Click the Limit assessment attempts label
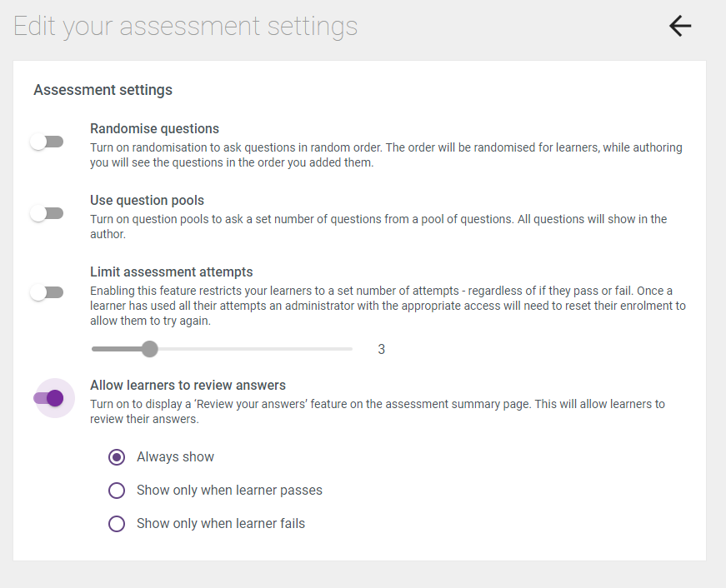The height and width of the screenshot is (588, 726). pyautogui.click(x=172, y=272)
